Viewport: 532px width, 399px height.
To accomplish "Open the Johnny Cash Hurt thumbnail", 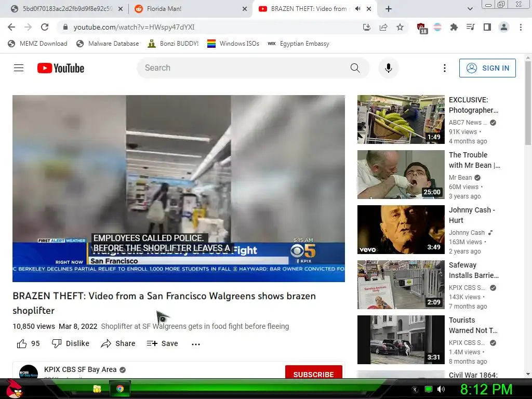I will (401, 229).
